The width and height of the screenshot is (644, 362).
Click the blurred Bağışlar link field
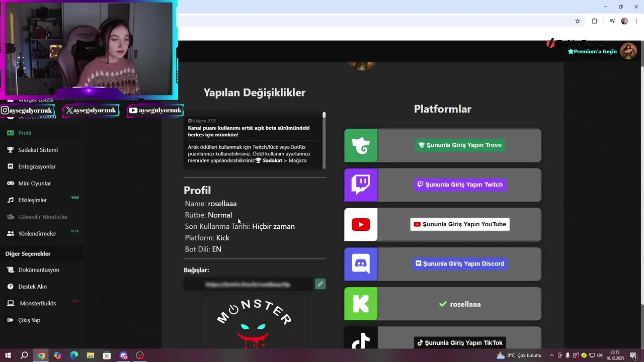pyautogui.click(x=248, y=284)
